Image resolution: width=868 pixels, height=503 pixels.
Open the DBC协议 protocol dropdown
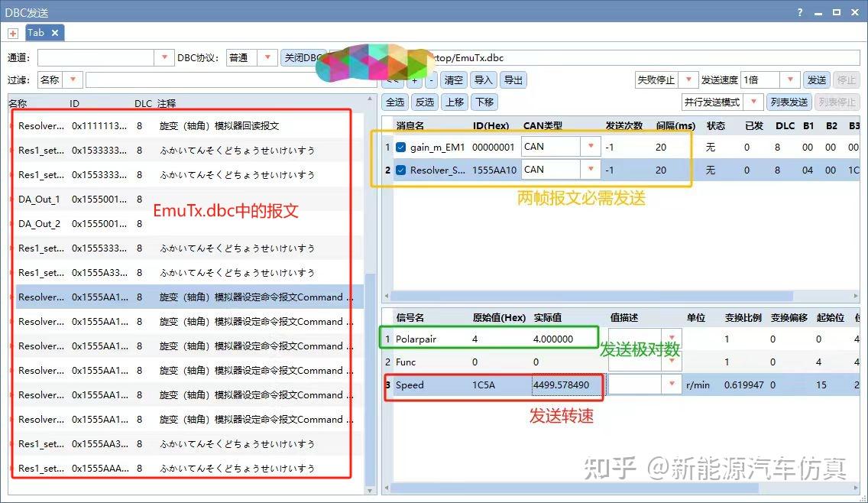tap(266, 57)
